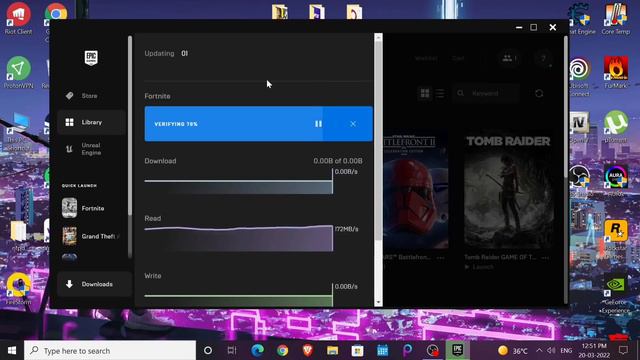Click the 36°C weather widget
Screen dimensions: 640x360
click(513, 351)
